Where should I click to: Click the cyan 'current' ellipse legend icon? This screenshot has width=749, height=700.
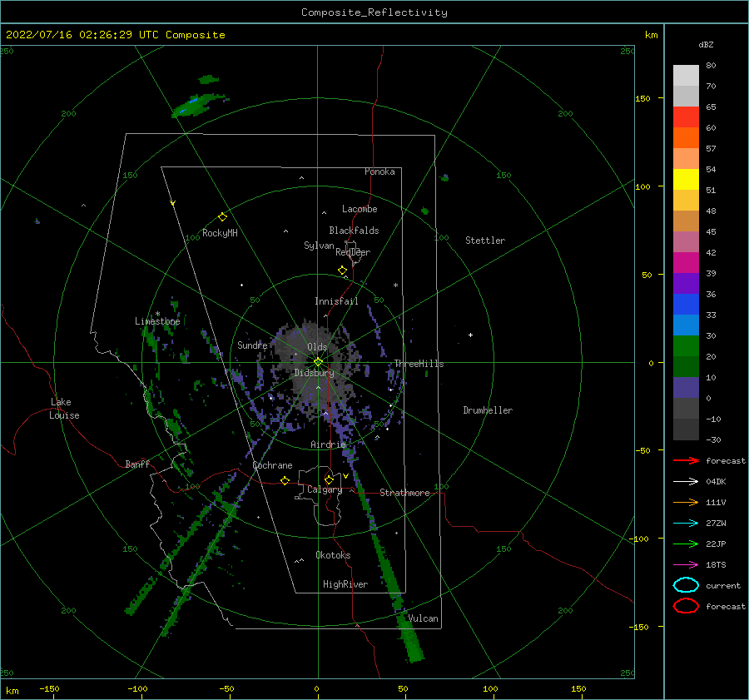(x=686, y=585)
